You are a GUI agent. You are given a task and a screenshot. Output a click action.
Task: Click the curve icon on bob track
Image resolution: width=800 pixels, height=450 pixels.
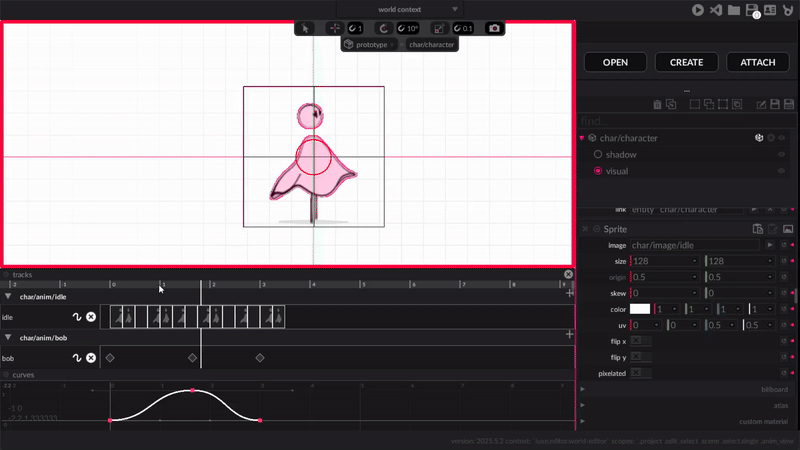click(x=76, y=358)
